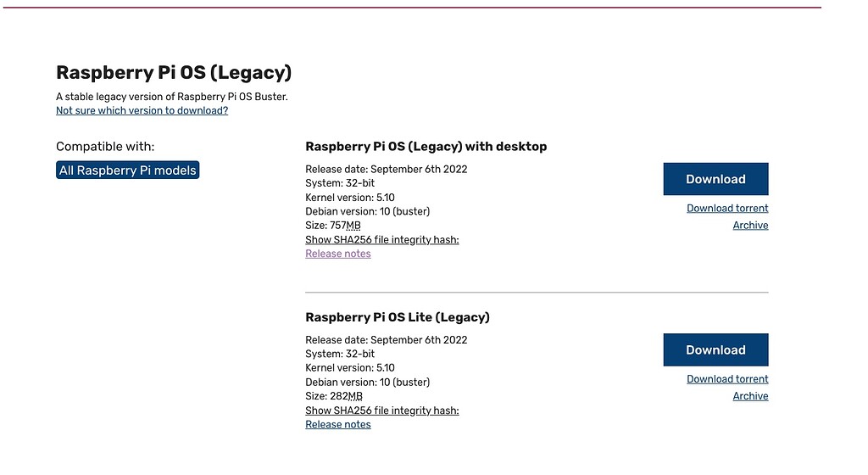Click the "Raspberry Pi OS (Legacy)" main heading
868x475 pixels.
pos(174,73)
